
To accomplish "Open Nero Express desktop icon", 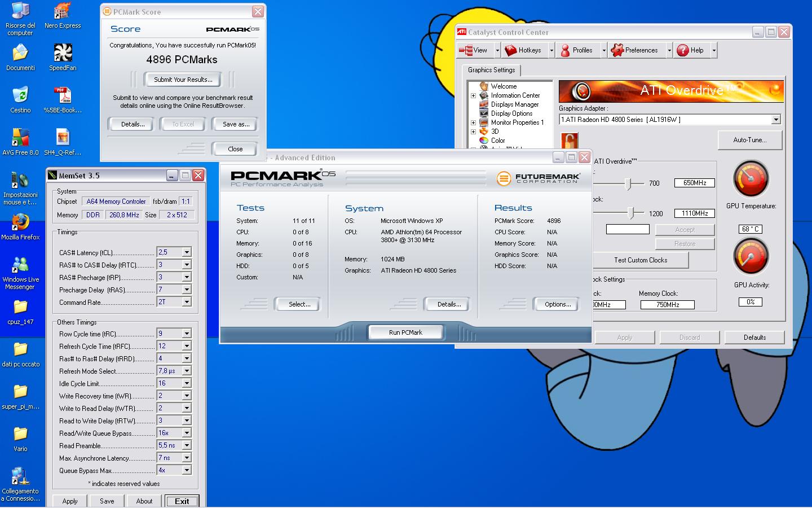I will [63, 15].
